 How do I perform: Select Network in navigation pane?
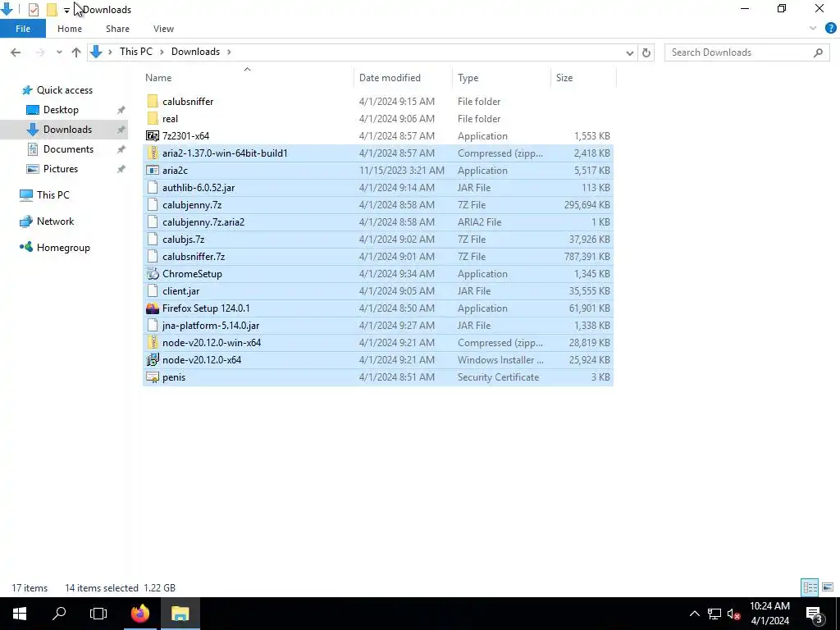pyautogui.click(x=55, y=221)
